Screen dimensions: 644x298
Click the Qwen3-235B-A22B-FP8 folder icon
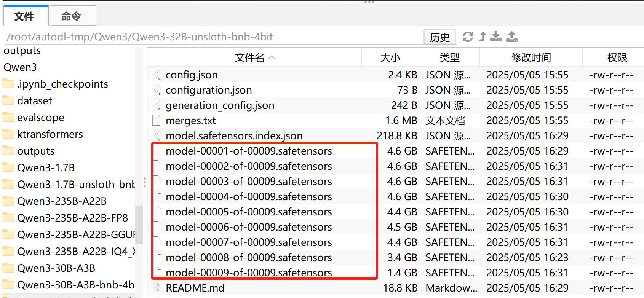(8, 218)
